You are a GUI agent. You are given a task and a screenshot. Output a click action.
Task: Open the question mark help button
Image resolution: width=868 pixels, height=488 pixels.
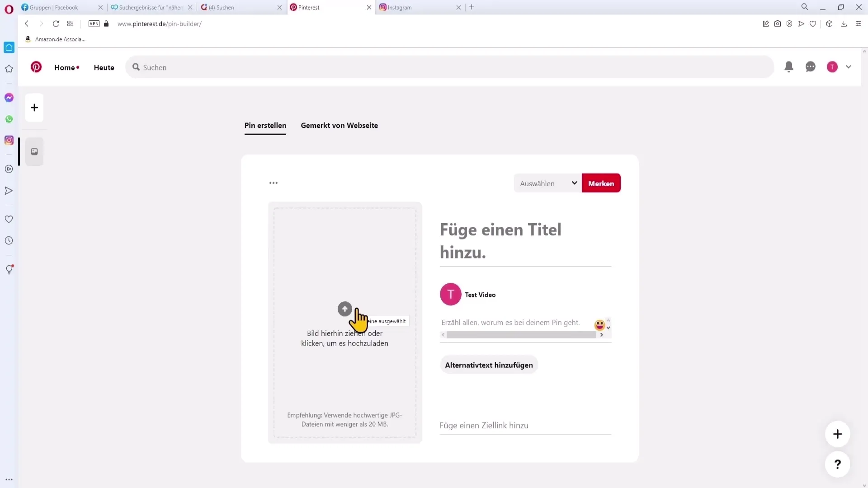[x=838, y=465]
